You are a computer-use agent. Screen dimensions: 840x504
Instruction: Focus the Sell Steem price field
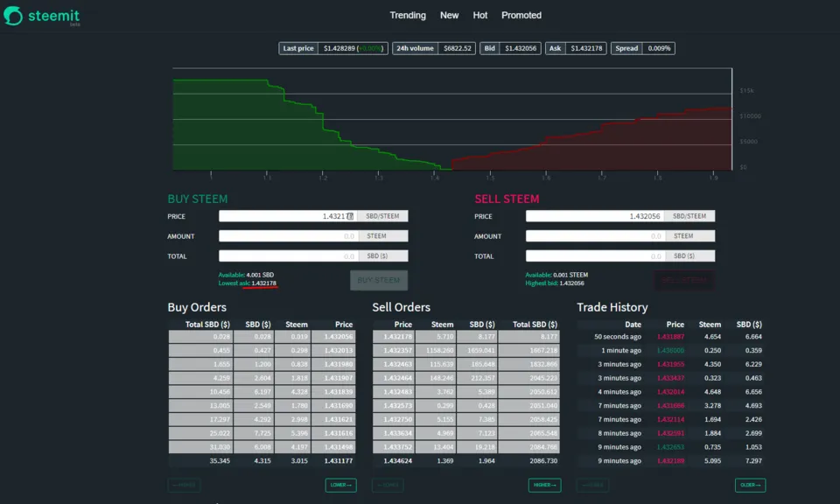(x=595, y=216)
